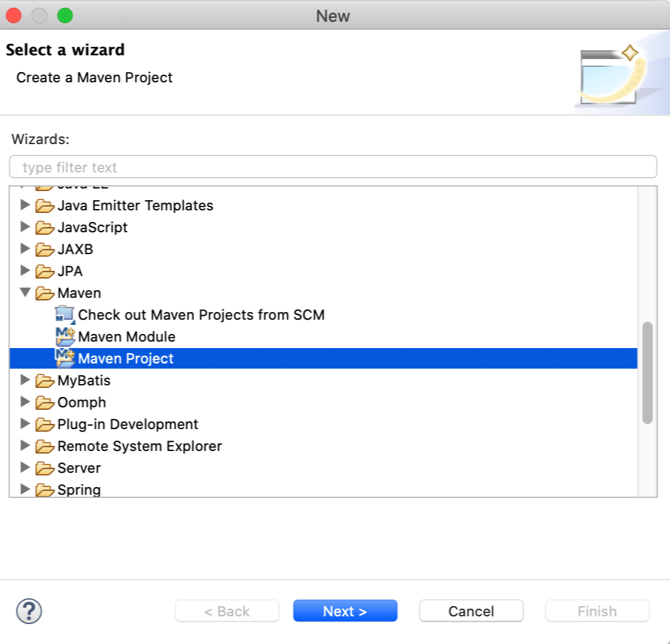Click the Next > button
Viewport: 670px width, 644px height.
[345, 611]
